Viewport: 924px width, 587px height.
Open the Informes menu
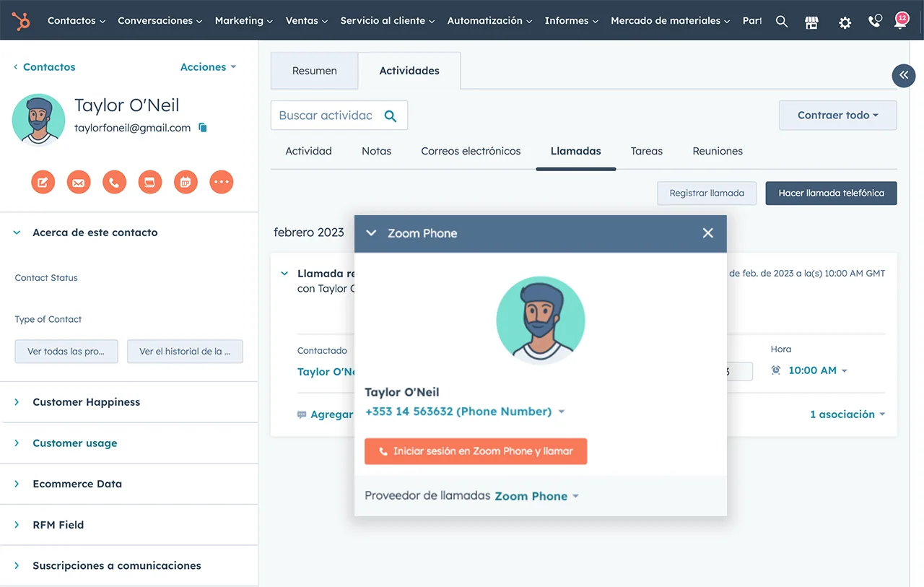click(x=572, y=21)
